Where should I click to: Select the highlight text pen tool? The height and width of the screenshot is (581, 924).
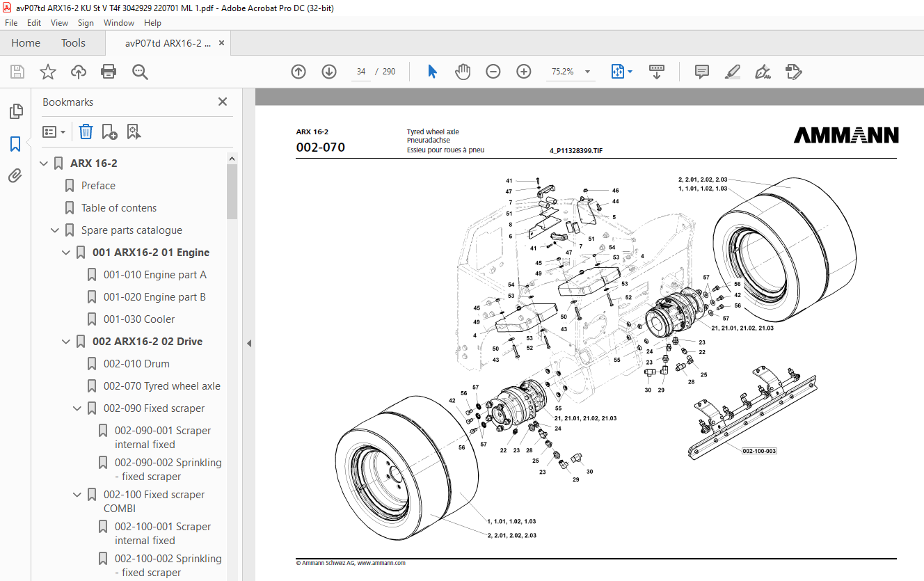pyautogui.click(x=732, y=72)
